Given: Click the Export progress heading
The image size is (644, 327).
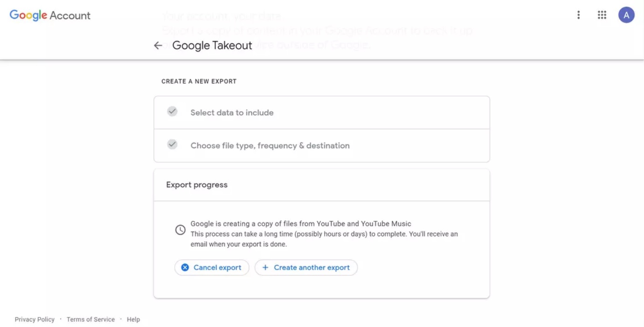Looking at the screenshot, I should pos(197,185).
